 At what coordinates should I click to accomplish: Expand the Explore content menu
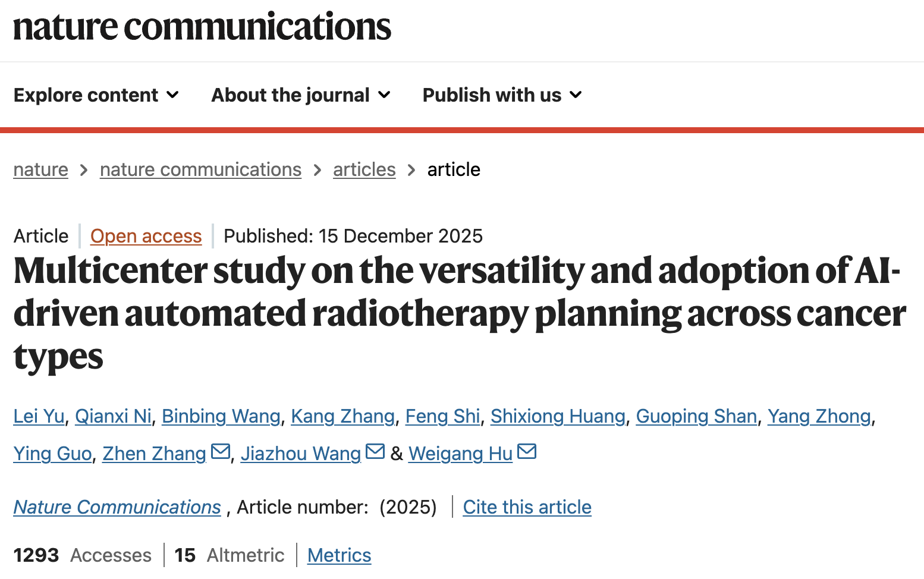click(x=96, y=95)
